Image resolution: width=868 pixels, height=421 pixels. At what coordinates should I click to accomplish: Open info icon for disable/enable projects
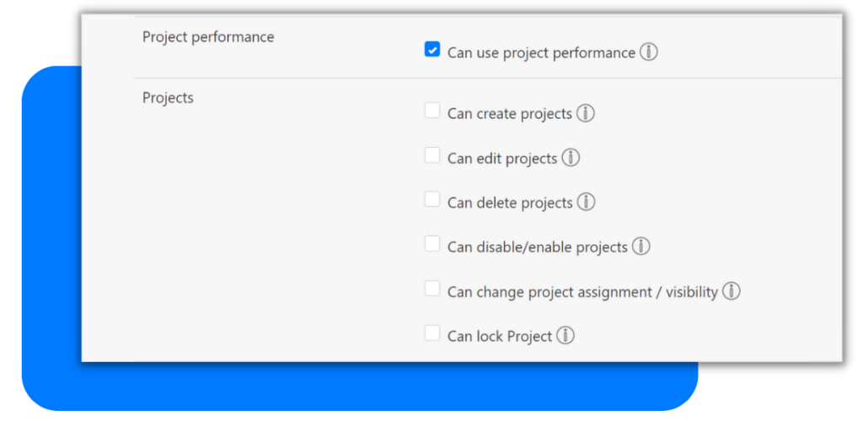pyautogui.click(x=641, y=246)
